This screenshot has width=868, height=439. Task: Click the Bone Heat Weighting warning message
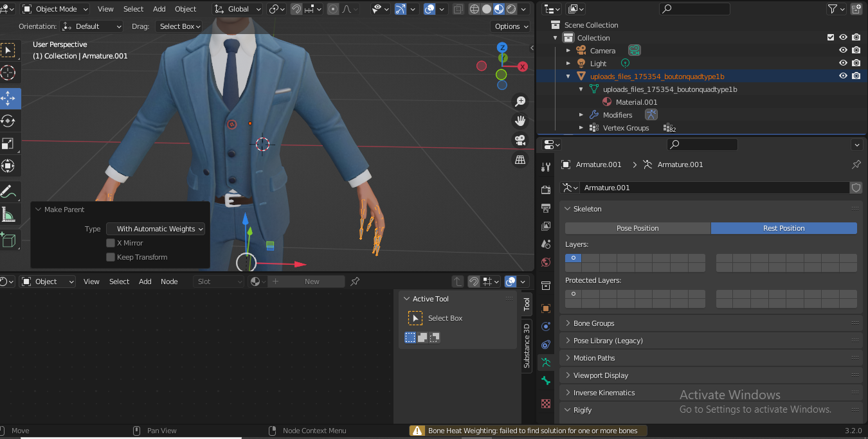coord(528,431)
